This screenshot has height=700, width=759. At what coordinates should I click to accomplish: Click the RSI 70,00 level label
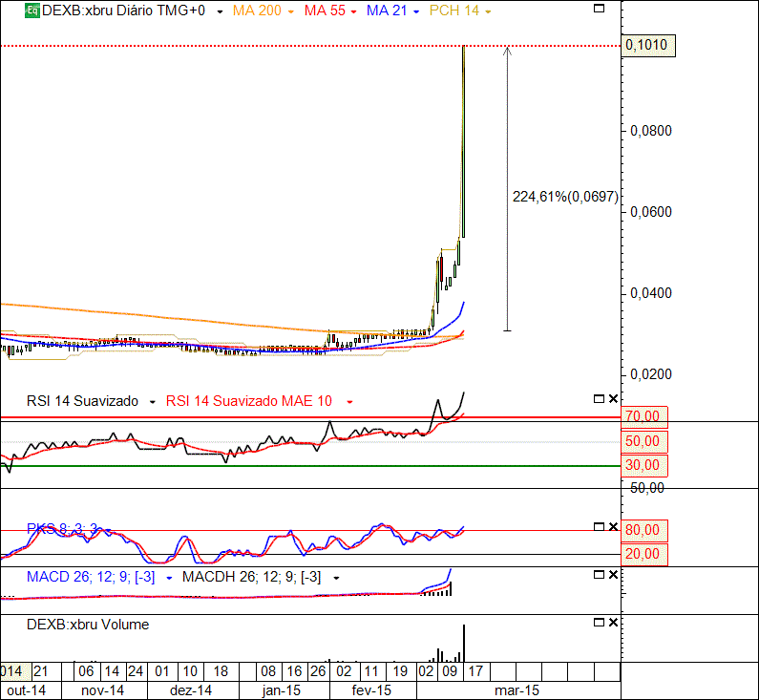(643, 416)
